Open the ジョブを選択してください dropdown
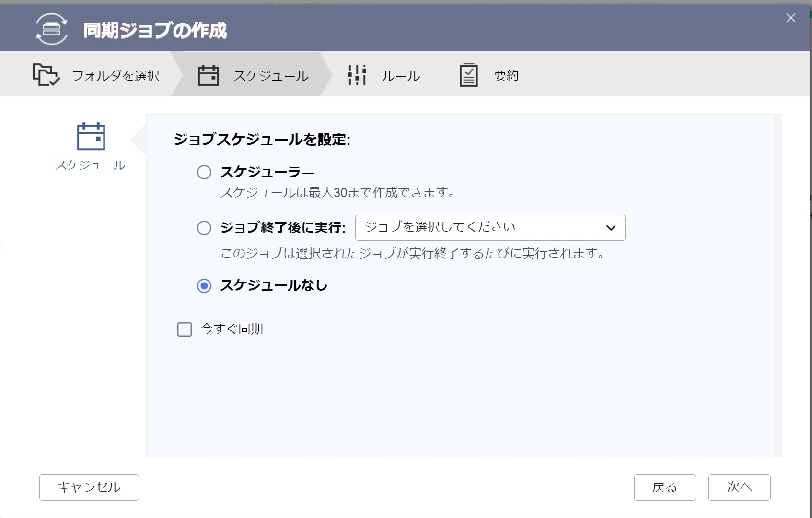Screen dimensions: 812x518 click(479, 228)
